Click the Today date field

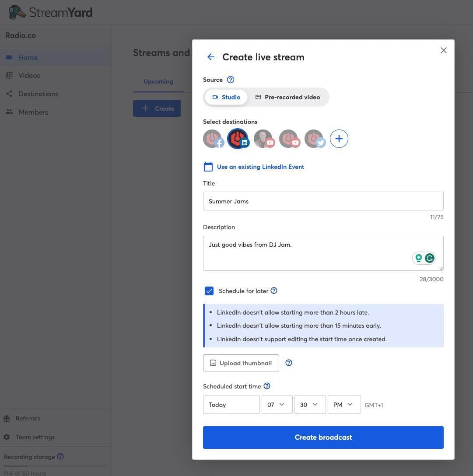(231, 404)
